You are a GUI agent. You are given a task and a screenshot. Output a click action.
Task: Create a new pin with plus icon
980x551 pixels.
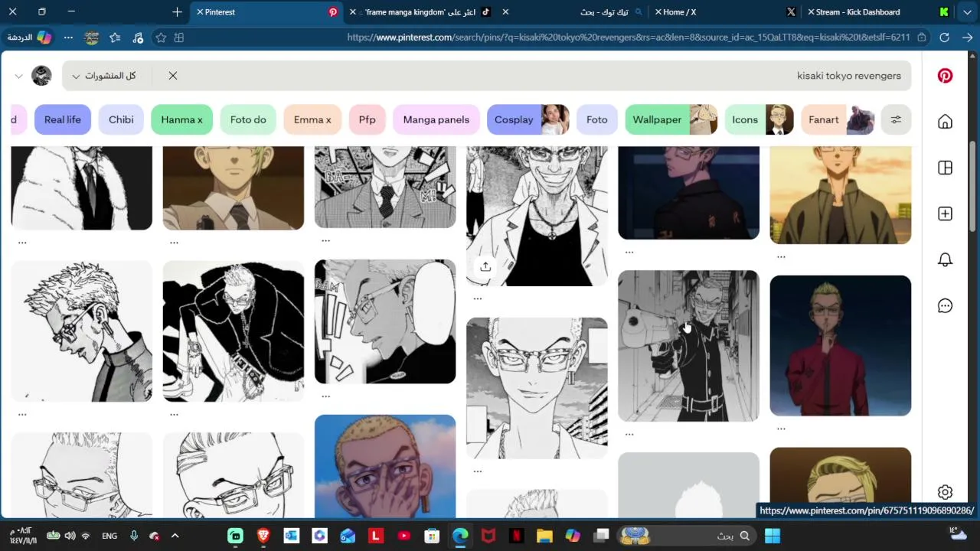coord(945,214)
